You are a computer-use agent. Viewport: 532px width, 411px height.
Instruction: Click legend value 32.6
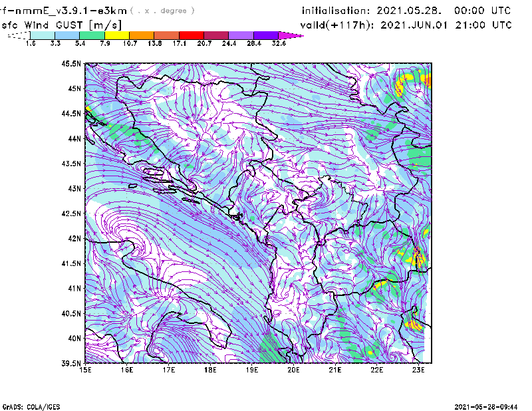click(279, 43)
